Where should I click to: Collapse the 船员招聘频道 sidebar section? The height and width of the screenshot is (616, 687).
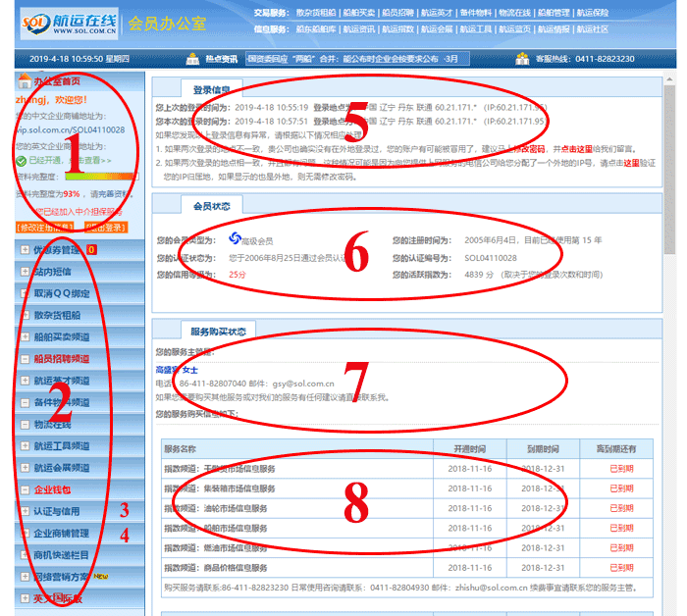(x=25, y=359)
